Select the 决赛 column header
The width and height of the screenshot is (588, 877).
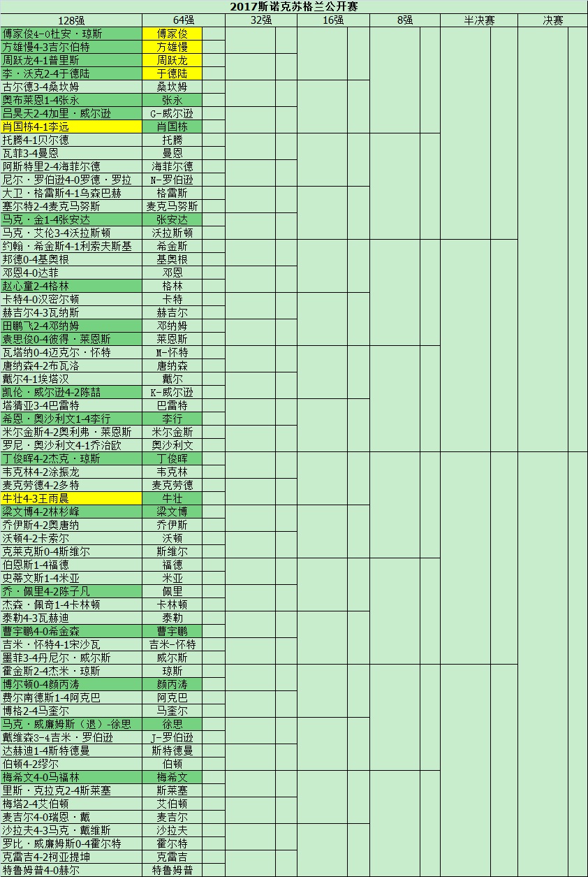pyautogui.click(x=553, y=20)
